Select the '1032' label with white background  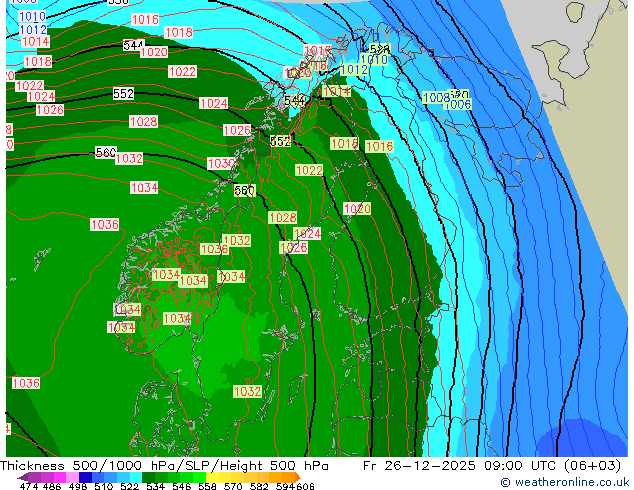coord(129,158)
